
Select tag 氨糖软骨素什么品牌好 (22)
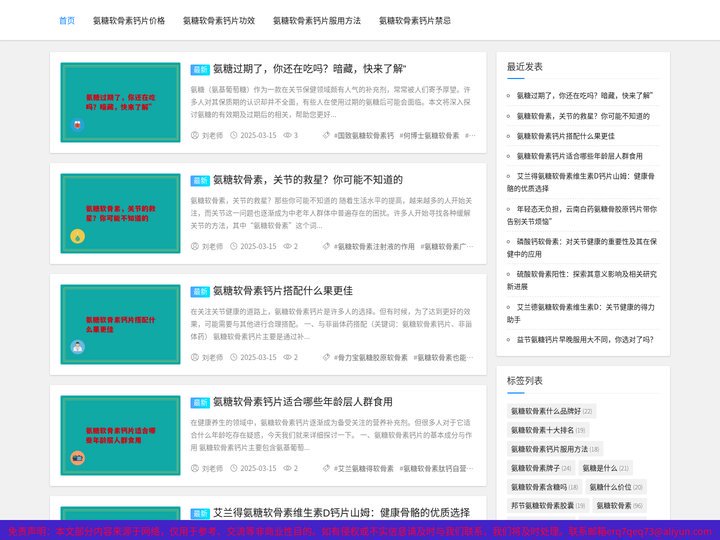click(x=551, y=411)
